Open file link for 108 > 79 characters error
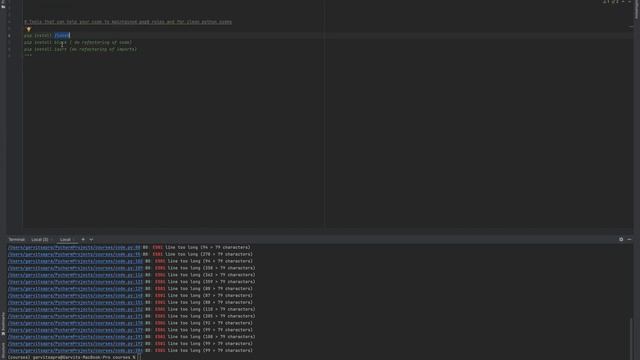Image resolution: width=640 pixels, height=360 pixels. 76,337
